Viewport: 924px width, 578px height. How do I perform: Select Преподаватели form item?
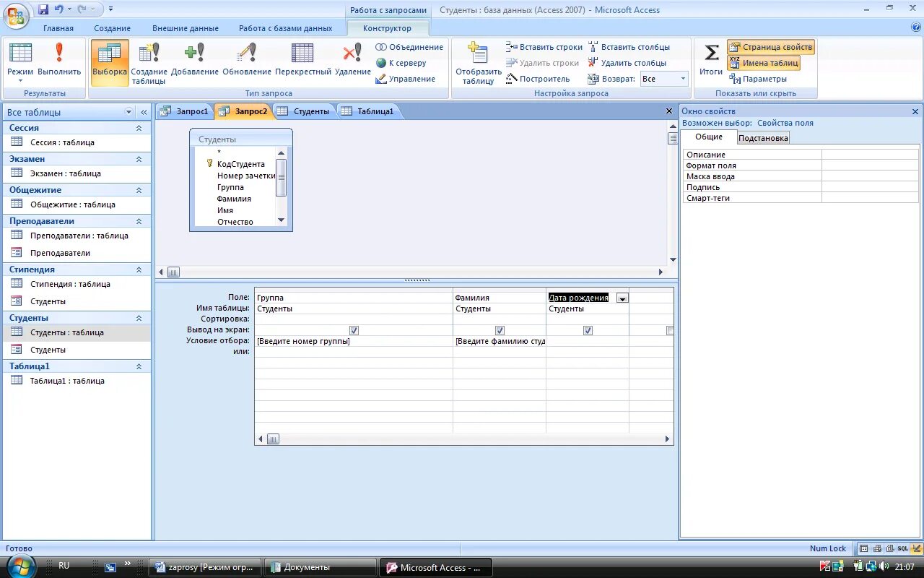[60, 253]
